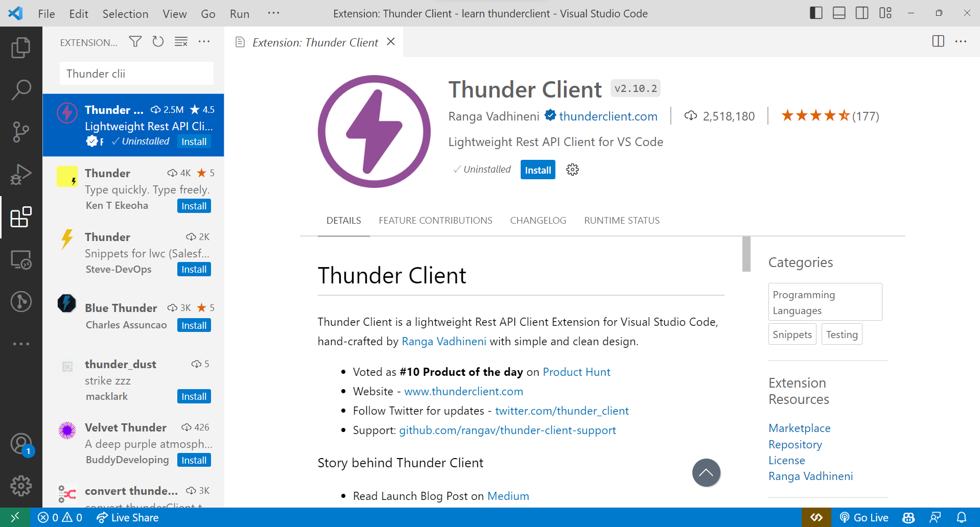Viewport: 980px width, 527px height.
Task: Click the details page scrollbar
Action: (746, 254)
